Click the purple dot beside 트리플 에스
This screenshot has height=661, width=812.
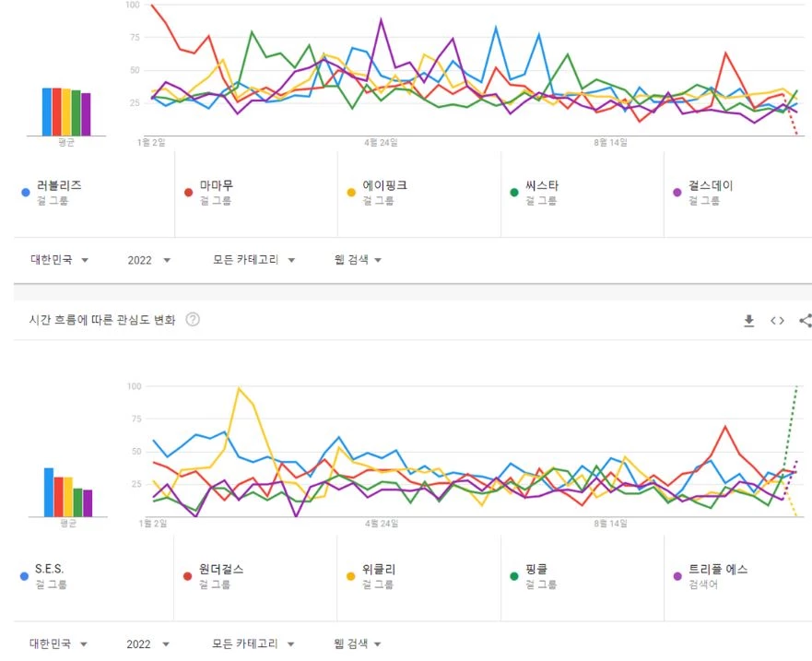point(677,576)
